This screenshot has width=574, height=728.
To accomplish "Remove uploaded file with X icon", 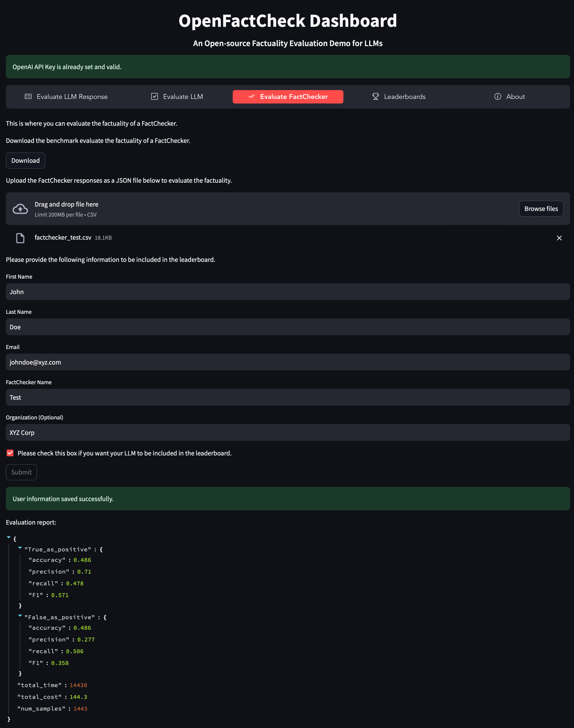I will tap(559, 238).
